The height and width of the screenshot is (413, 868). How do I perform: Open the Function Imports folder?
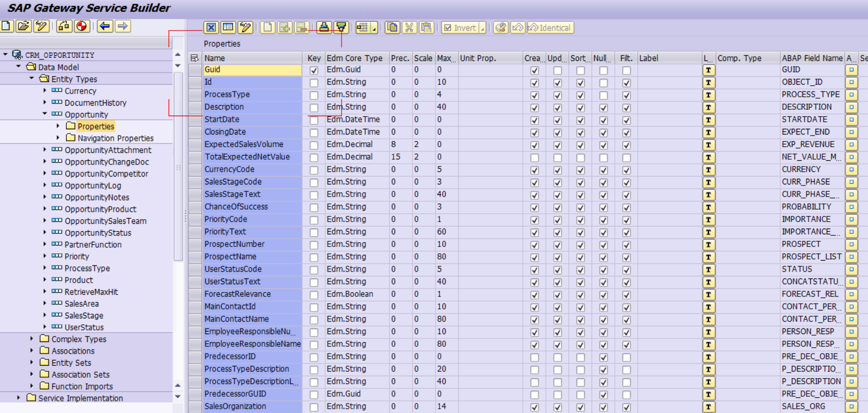(x=82, y=386)
